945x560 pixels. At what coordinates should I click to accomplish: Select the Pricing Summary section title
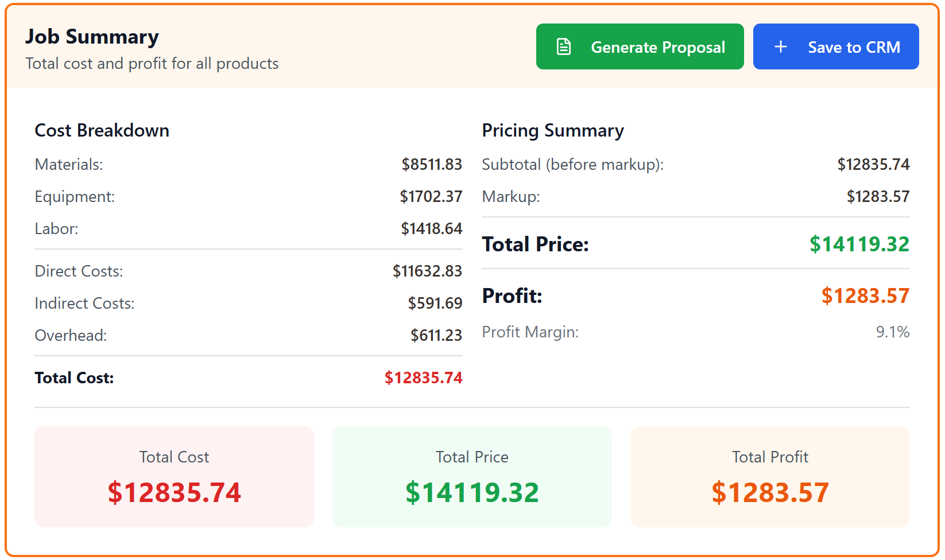(x=553, y=130)
